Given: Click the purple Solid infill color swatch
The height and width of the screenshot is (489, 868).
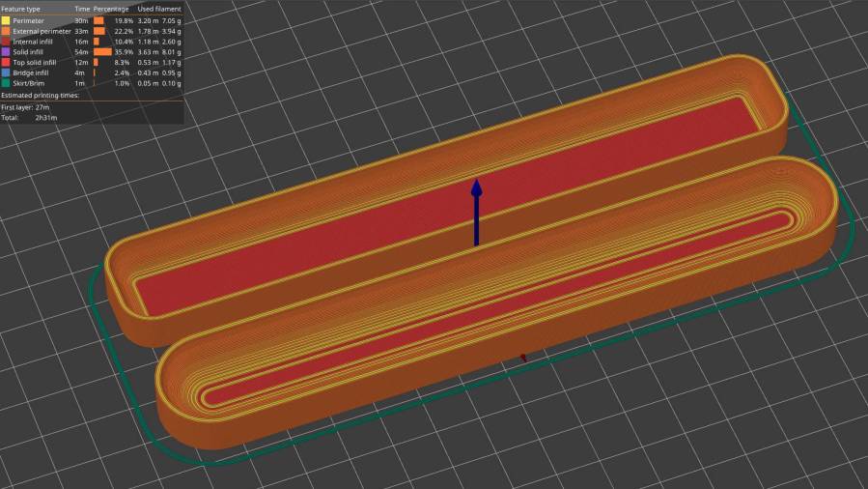Looking at the screenshot, I should (x=6, y=52).
